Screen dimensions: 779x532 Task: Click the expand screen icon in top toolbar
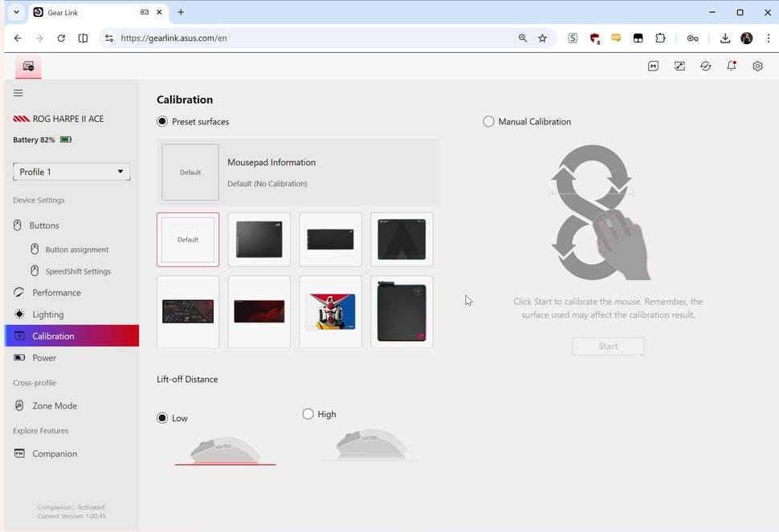(x=679, y=66)
